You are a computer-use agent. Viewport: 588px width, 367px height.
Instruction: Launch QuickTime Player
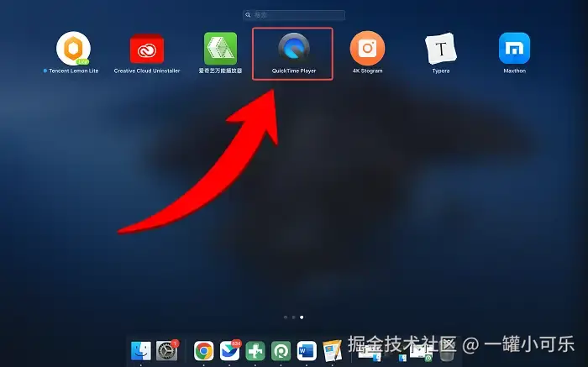coord(294,49)
